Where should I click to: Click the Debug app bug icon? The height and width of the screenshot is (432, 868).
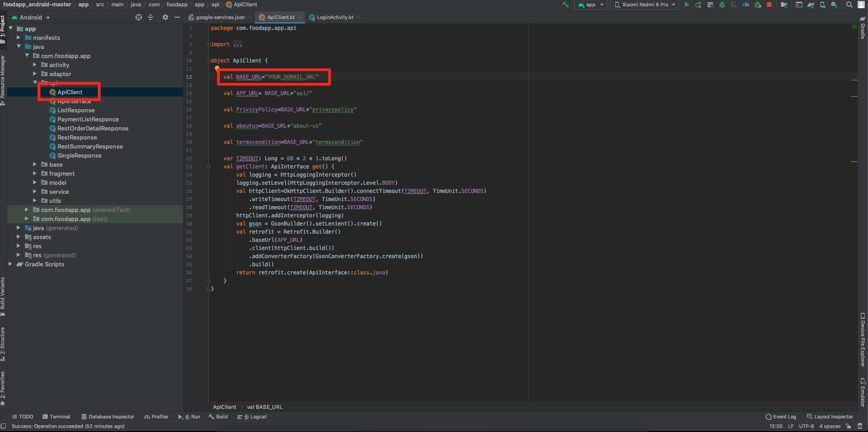click(722, 5)
